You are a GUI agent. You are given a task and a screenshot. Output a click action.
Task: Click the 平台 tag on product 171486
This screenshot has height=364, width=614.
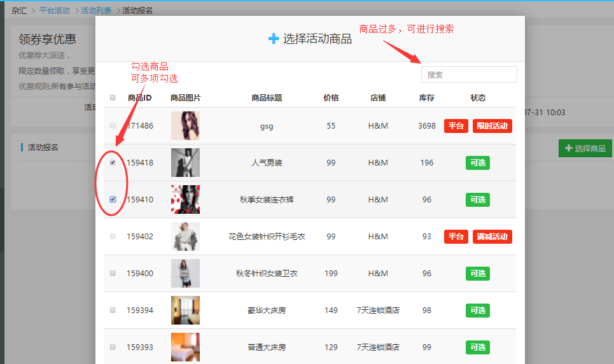coord(456,126)
